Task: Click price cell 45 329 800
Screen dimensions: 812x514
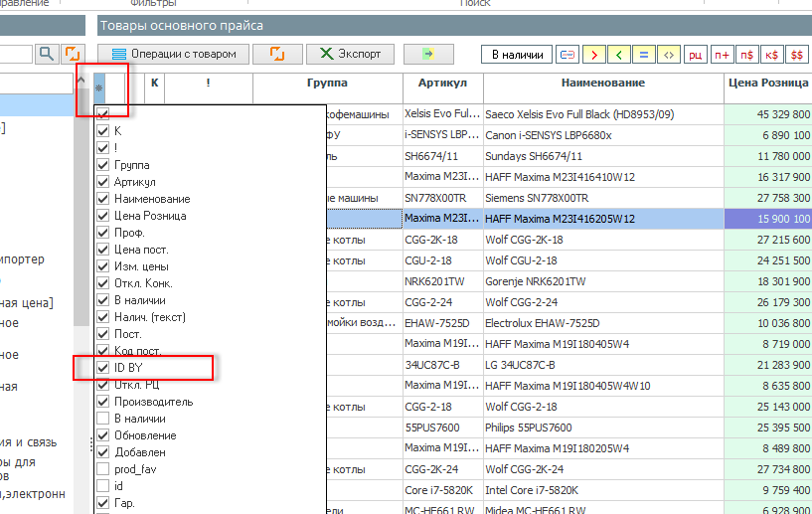Action: pyautogui.click(x=768, y=114)
